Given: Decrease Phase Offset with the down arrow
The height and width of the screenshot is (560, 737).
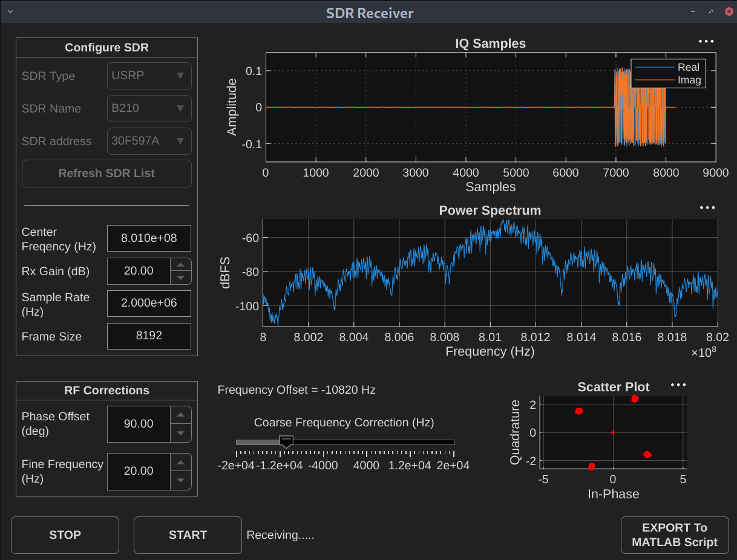Looking at the screenshot, I should 180,433.
